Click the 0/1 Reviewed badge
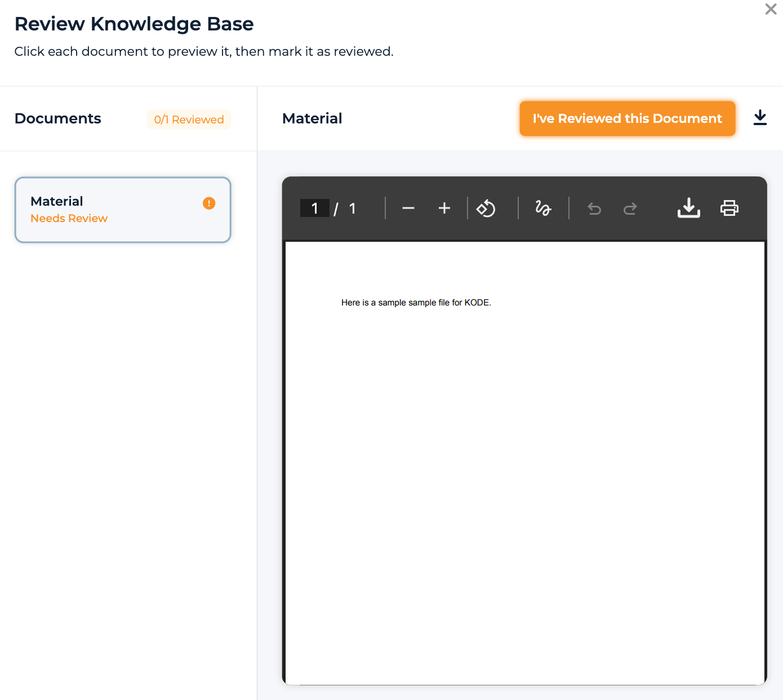This screenshot has width=783, height=700. tap(189, 119)
